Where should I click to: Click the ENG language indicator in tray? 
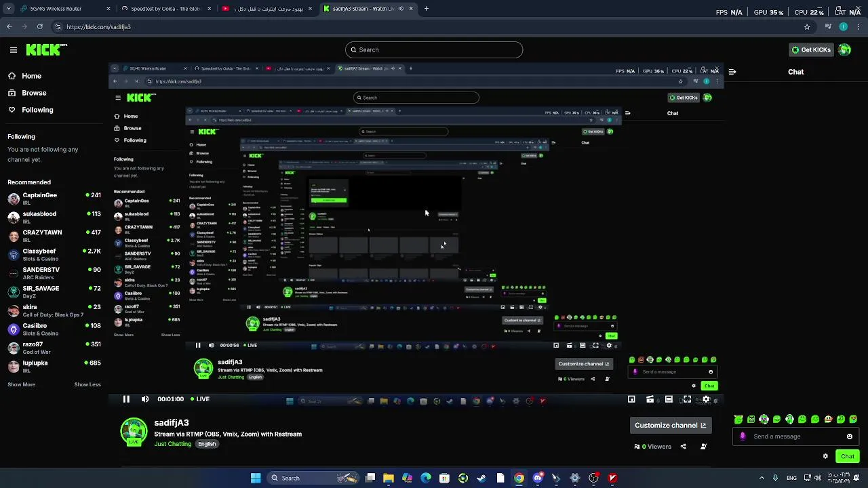click(791, 478)
